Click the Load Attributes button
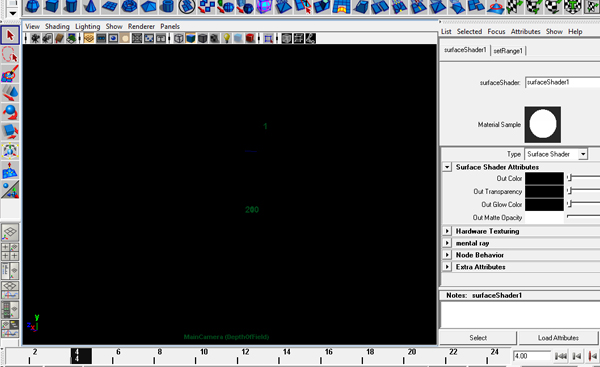The height and width of the screenshot is (367, 600). [x=558, y=338]
